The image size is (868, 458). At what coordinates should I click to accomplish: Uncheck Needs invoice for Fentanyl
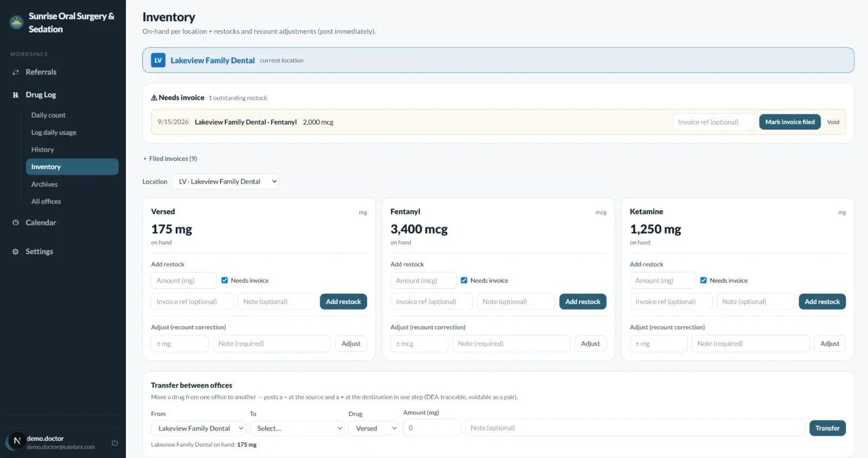click(464, 280)
